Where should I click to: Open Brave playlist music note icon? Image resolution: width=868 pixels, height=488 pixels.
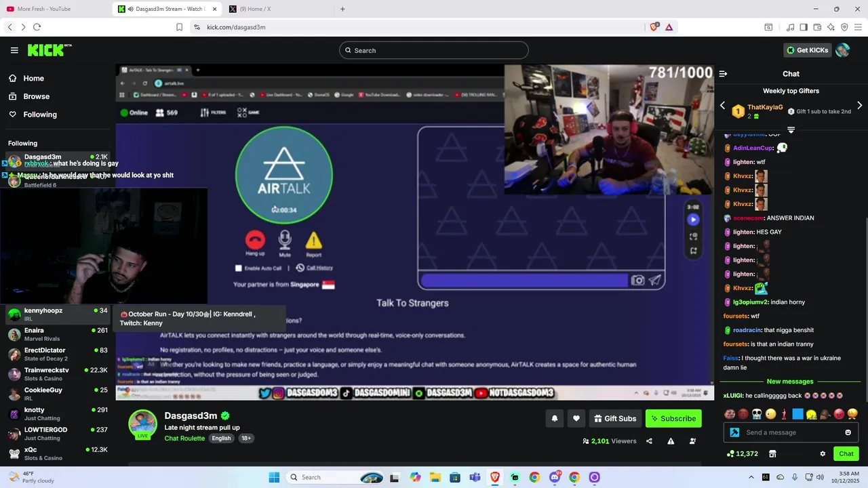point(790,27)
